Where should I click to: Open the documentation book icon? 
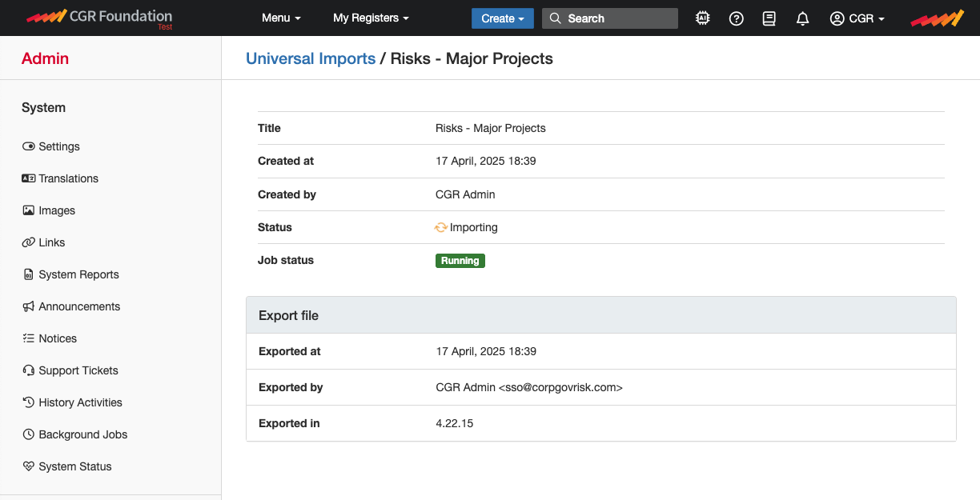pos(769,18)
